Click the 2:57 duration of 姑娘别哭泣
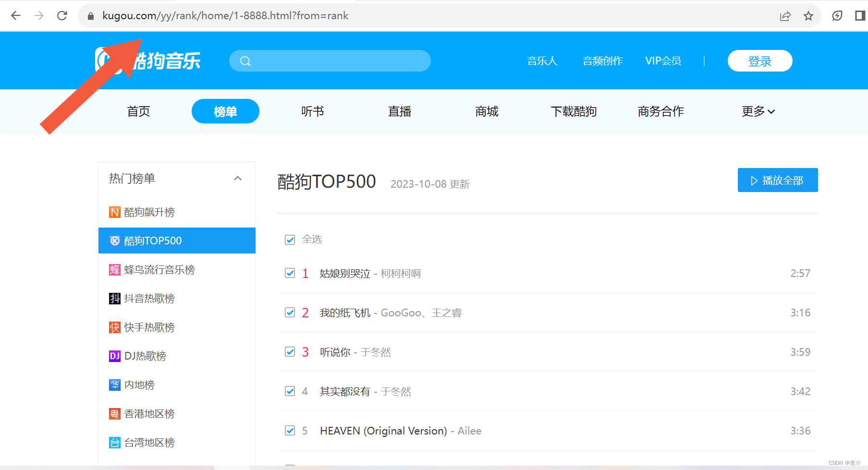 point(800,274)
